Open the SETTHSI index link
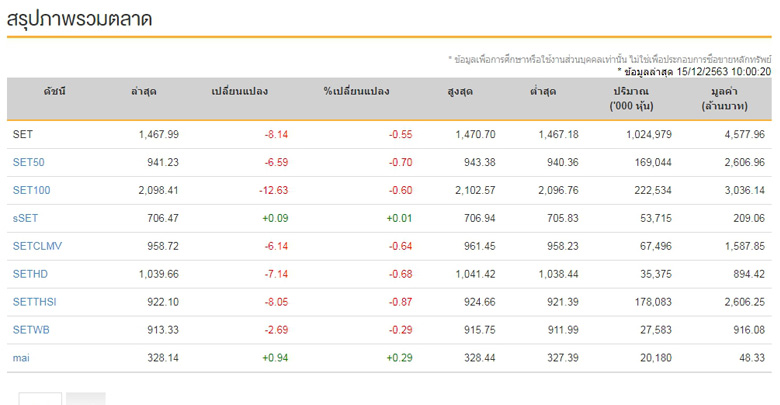This screenshot has height=405, width=780. pos(33,302)
